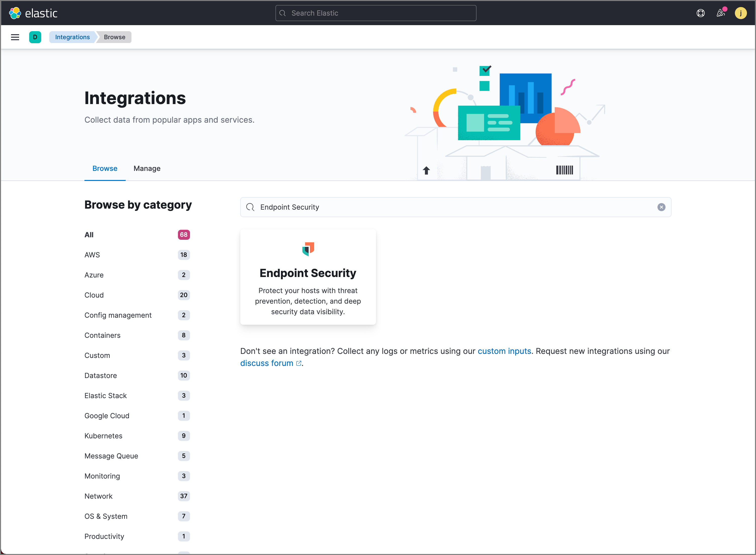Click the Elastic logo icon
Image resolution: width=756 pixels, height=555 pixels.
(16, 12)
